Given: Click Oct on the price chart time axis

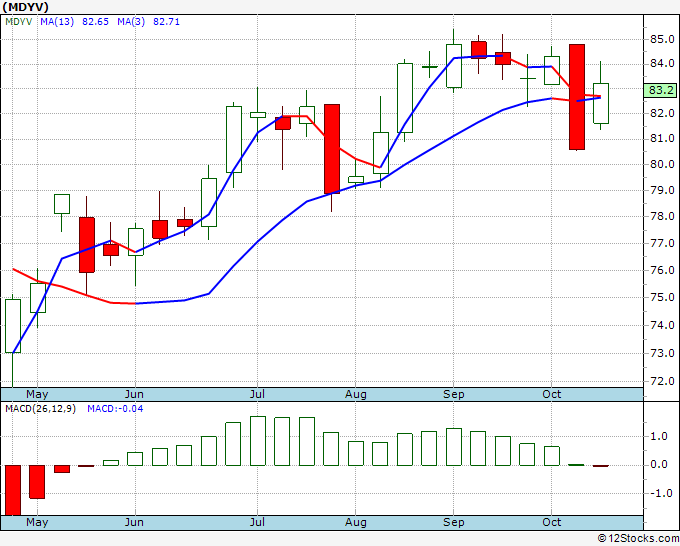Looking at the screenshot, I should [x=552, y=395].
